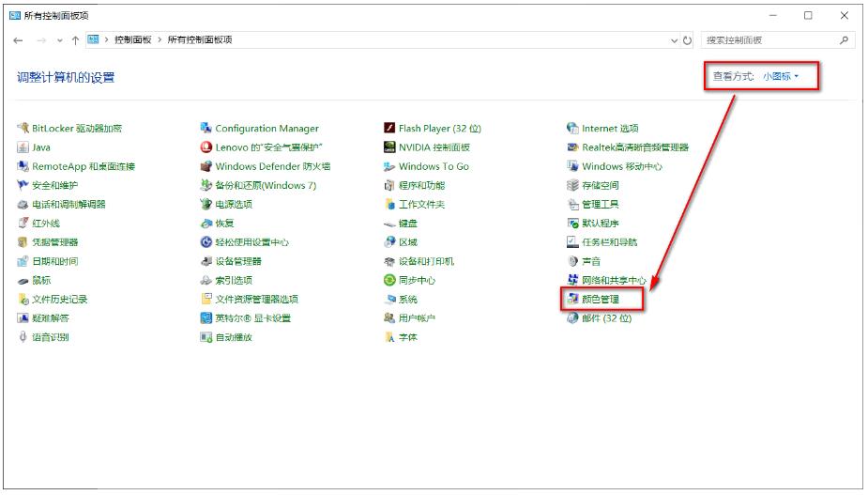The width and height of the screenshot is (868, 495).
Task: Click the Lenovo 安全气囊保护 icon
Action: pyautogui.click(x=206, y=147)
